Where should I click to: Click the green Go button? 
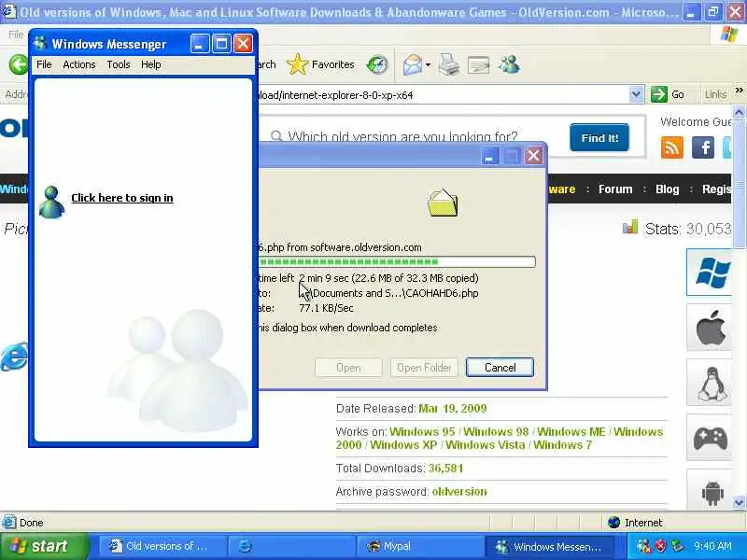click(668, 94)
